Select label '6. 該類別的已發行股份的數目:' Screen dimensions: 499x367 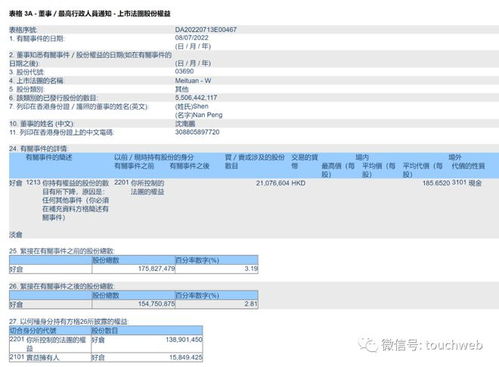point(53,98)
